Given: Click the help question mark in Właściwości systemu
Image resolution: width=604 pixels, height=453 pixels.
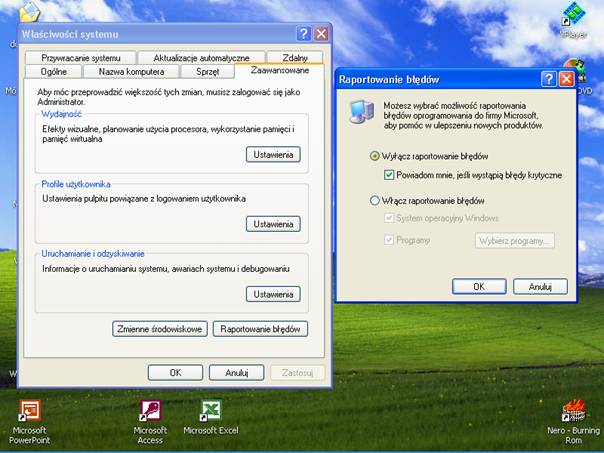Looking at the screenshot, I should pyautogui.click(x=304, y=34).
